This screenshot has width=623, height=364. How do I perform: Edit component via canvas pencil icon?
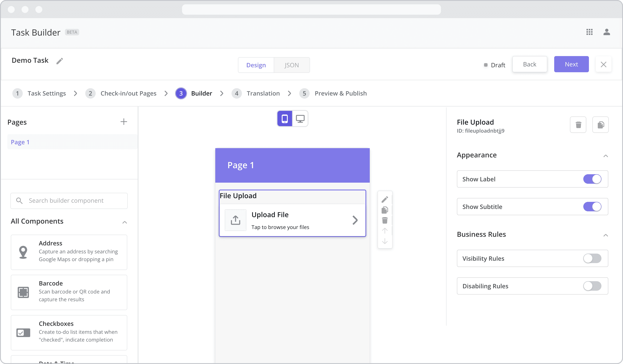point(385,199)
